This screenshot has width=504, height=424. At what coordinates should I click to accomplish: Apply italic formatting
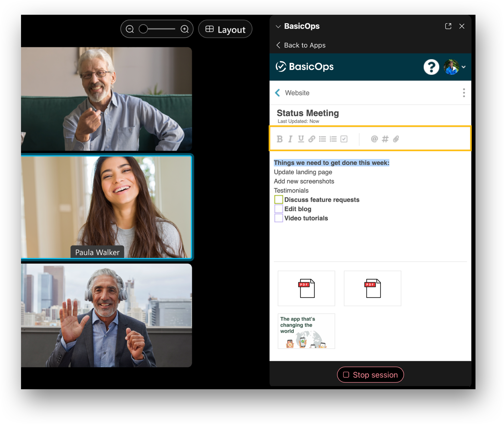coord(291,139)
